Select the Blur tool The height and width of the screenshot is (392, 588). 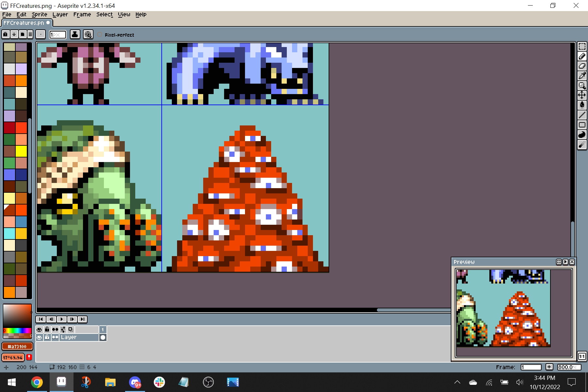coord(582,144)
